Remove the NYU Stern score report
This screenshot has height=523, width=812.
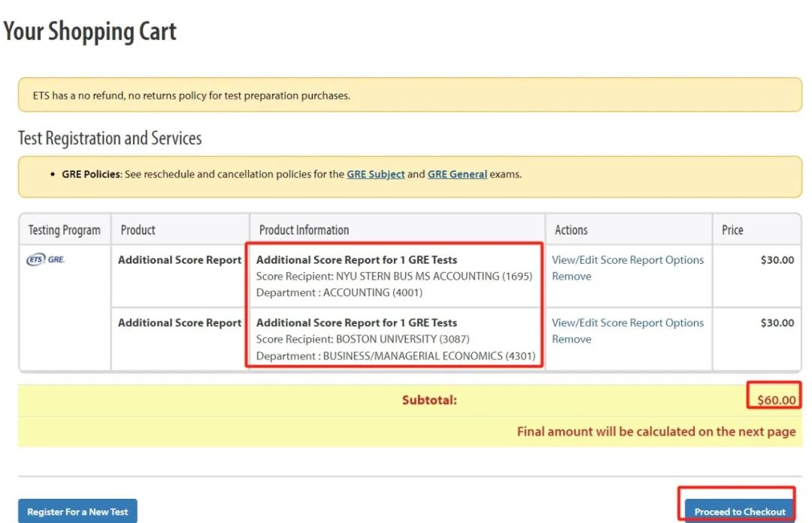(571, 277)
